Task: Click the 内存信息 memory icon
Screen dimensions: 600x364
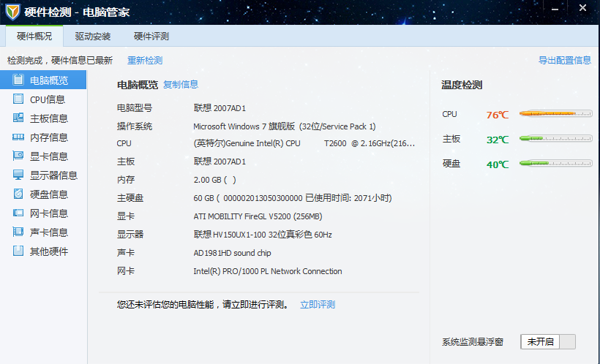Action: click(18, 137)
